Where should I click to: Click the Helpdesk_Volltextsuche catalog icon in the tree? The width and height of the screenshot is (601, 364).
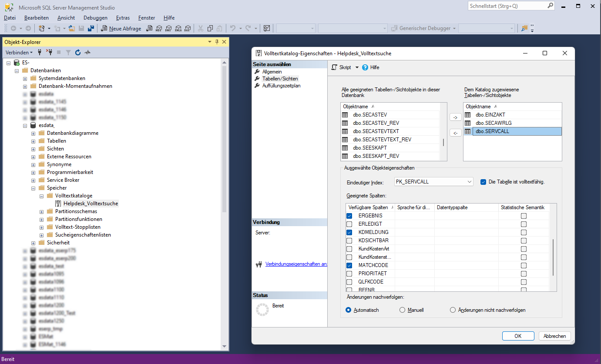58,204
